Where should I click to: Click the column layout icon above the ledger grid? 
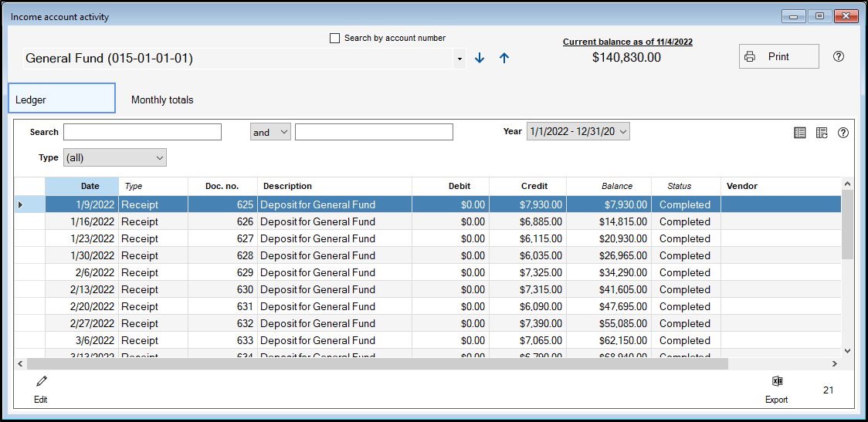(800, 133)
